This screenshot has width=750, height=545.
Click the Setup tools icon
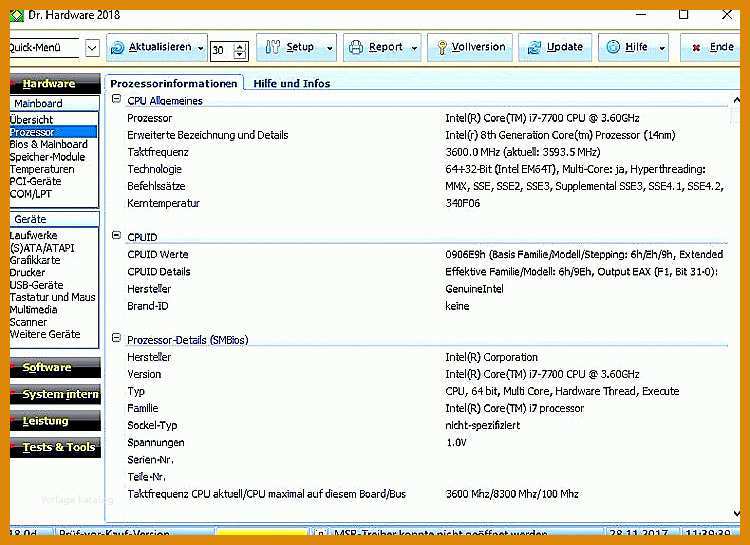point(273,47)
